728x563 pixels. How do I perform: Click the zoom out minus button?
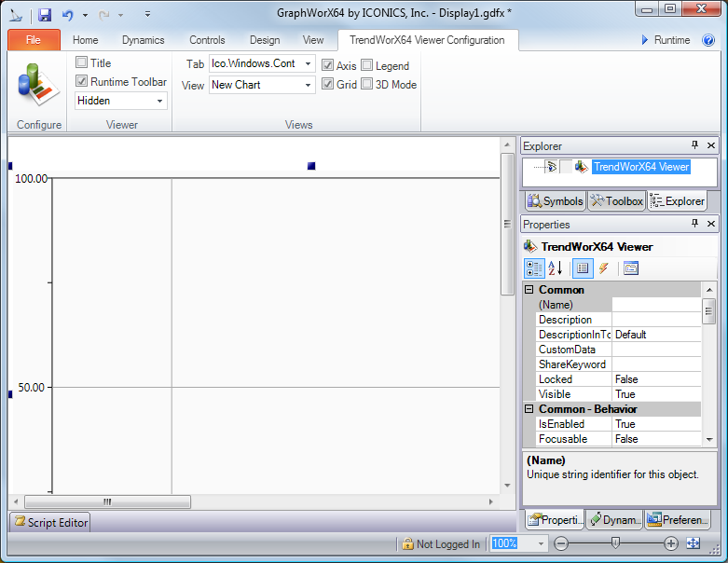(561, 543)
